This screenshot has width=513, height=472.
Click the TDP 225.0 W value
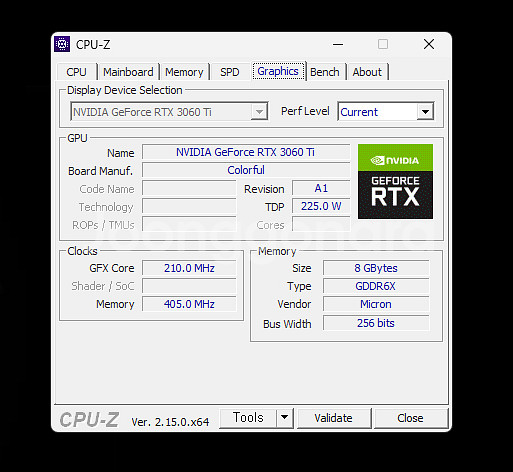click(321, 206)
